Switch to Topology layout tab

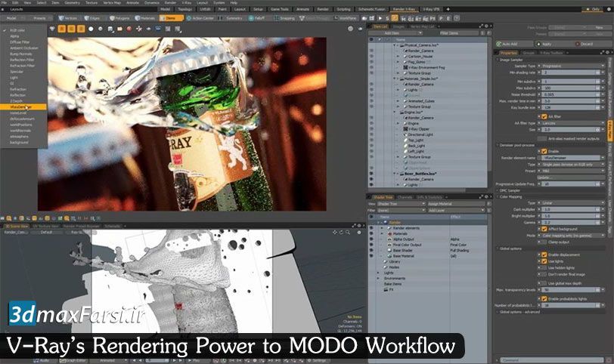[185, 9]
